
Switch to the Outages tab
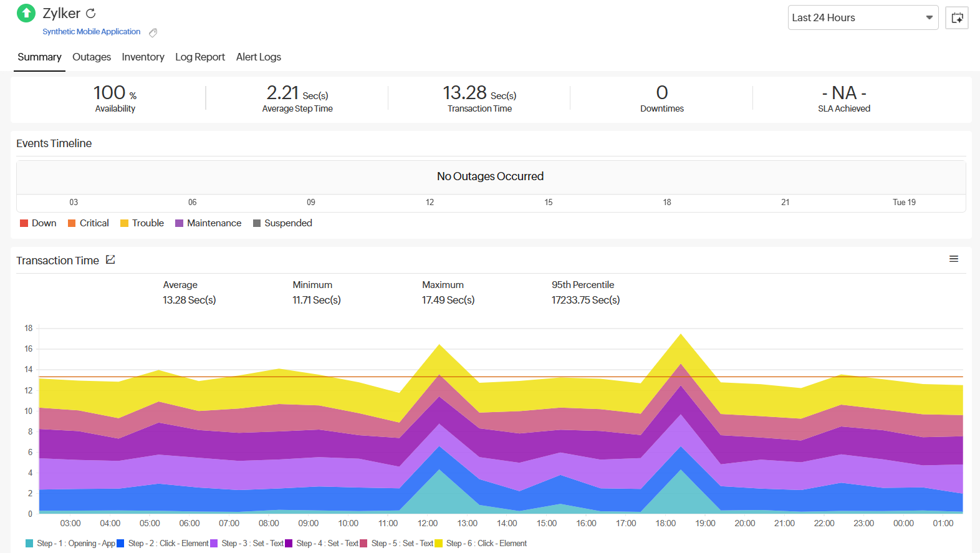click(x=92, y=57)
